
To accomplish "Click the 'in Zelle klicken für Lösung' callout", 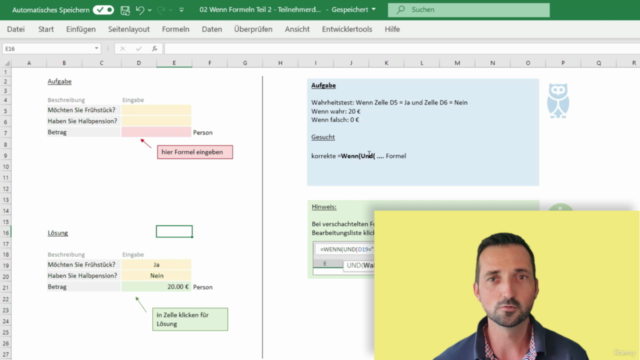I will (x=190, y=319).
